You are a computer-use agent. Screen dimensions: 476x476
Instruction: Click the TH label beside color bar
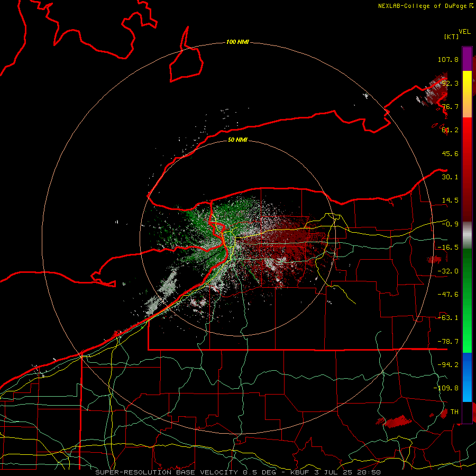(454, 412)
